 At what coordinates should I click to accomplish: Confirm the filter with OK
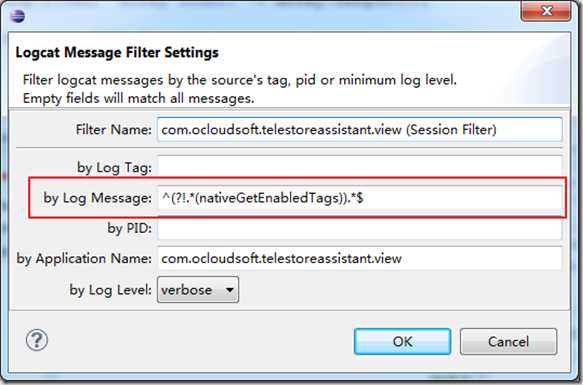click(402, 341)
